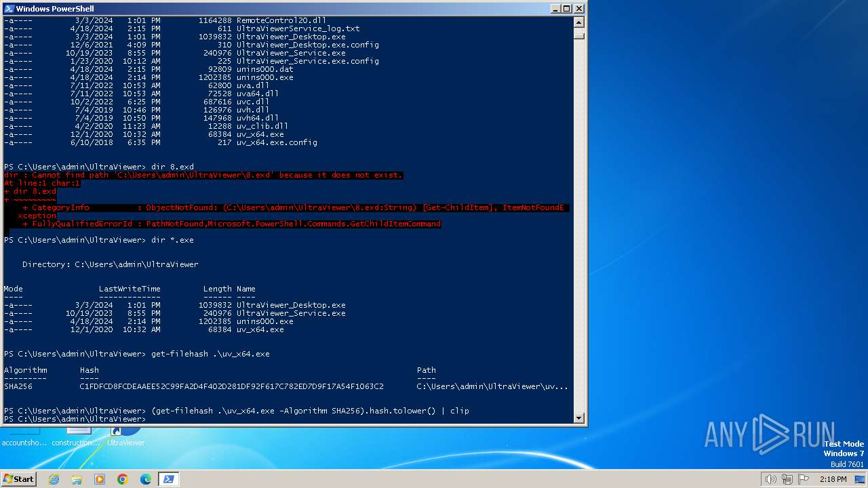Click the PowerShell scrollbar down arrow
Viewport: 868px width, 488px height.
point(578,418)
